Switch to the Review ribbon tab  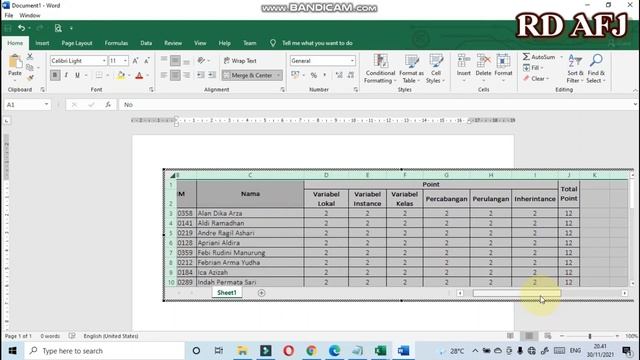tap(173, 43)
